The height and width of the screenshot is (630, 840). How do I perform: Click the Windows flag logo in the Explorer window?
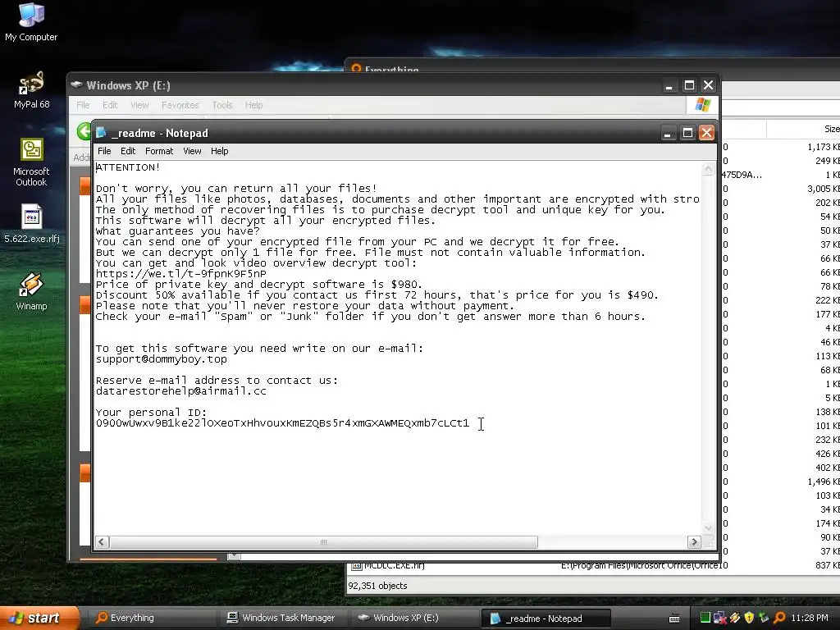tap(702, 104)
